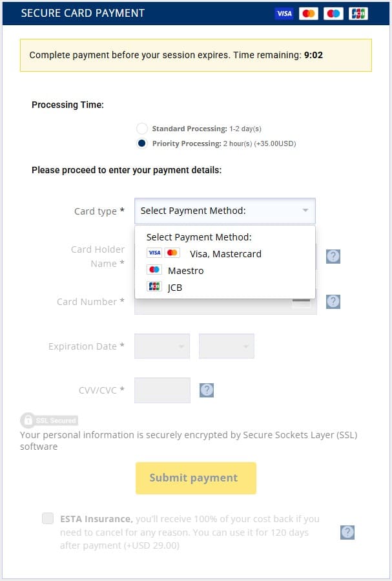Viewport: 392px width, 581px height.
Task: Select Priority Processing radio option
Action: pyautogui.click(x=142, y=143)
